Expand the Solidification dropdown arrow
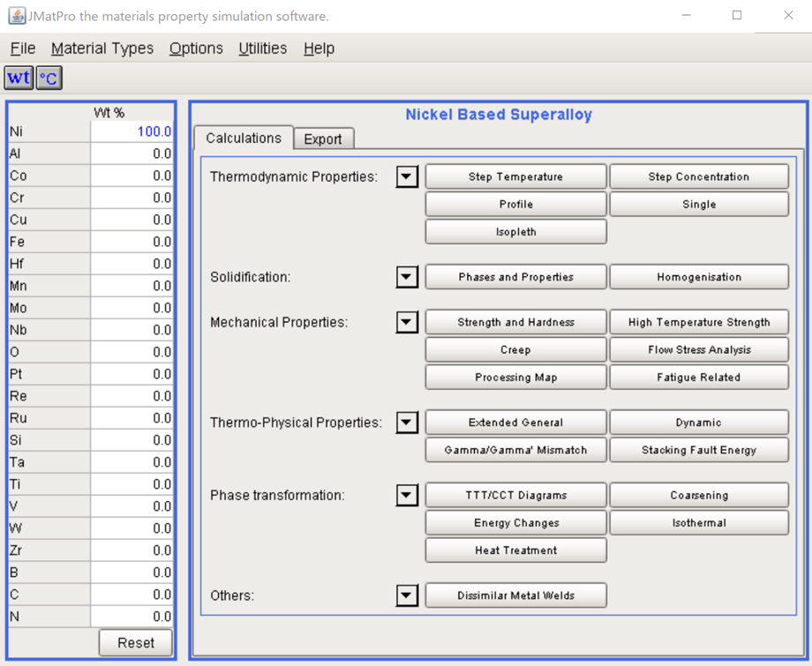This screenshot has height=666, width=812. coord(407,277)
